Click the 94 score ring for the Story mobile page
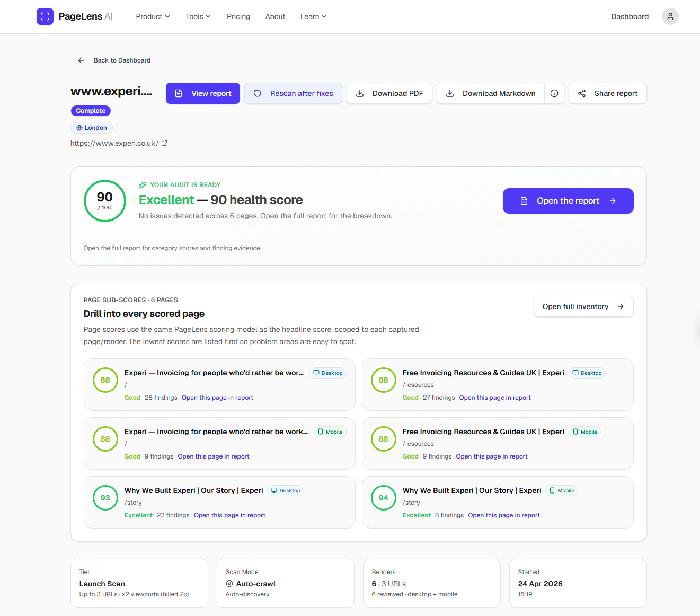 (x=384, y=498)
